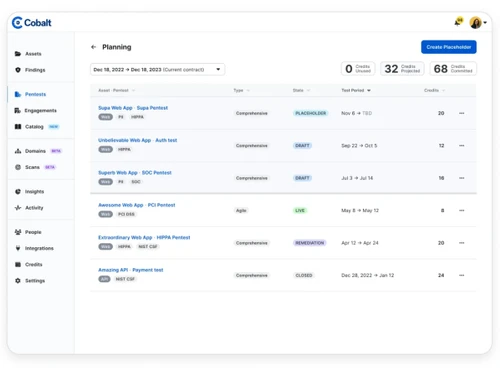Image resolution: width=500 pixels, height=375 pixels.
Task: Open more options for Supa Pentest row
Action: tap(462, 113)
